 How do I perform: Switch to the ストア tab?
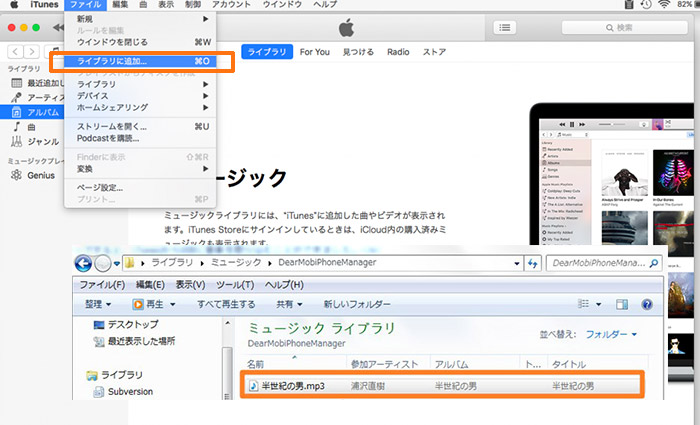point(434,52)
